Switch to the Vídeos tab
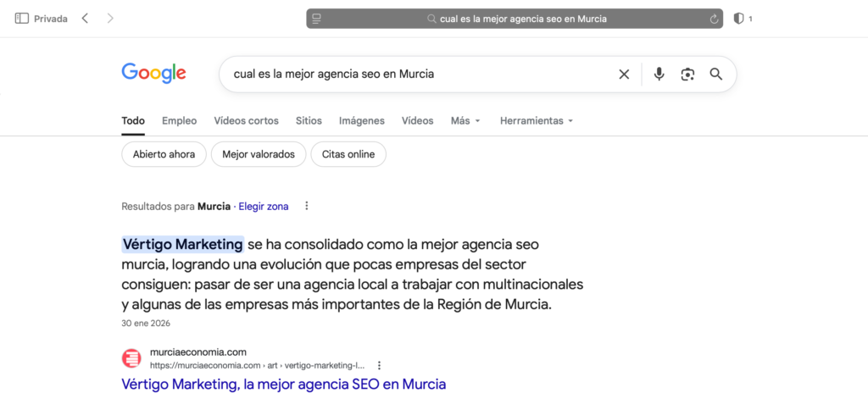Image resolution: width=868 pixels, height=404 pixels. tap(418, 120)
